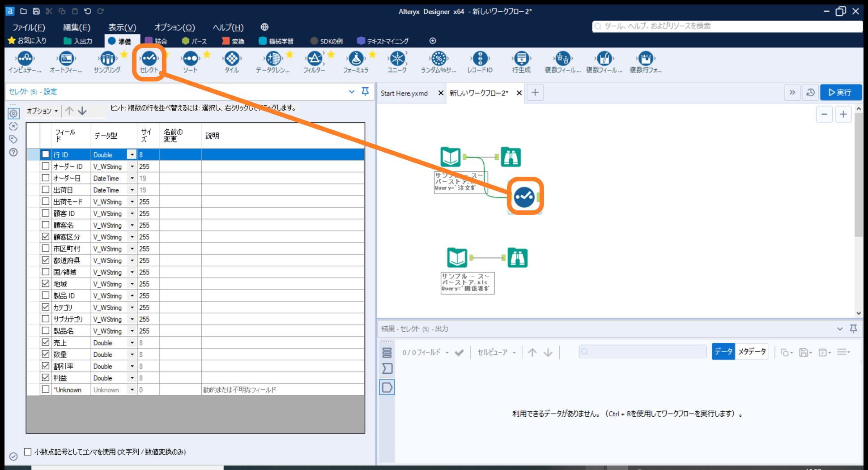Expand the 0/0 フィールド dropdown in results

click(425, 352)
